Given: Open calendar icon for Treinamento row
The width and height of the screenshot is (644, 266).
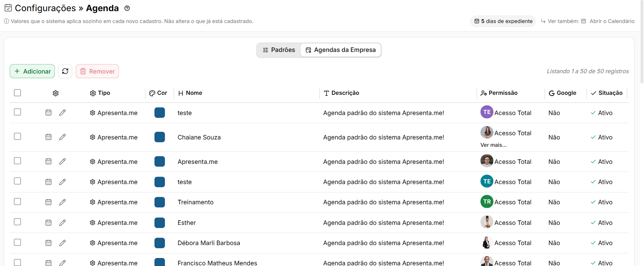Looking at the screenshot, I should pos(48,202).
